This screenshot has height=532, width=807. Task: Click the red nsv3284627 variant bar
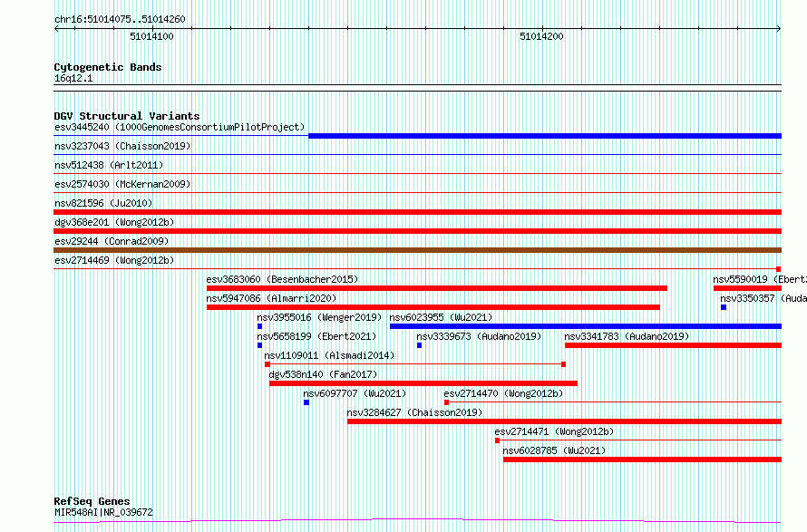[x=565, y=421]
